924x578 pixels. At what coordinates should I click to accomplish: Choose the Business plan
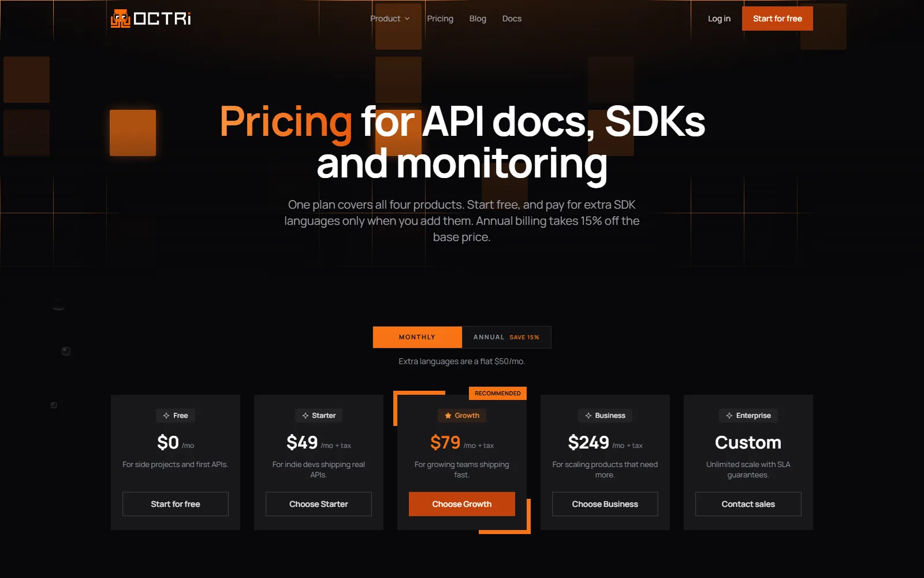click(605, 504)
